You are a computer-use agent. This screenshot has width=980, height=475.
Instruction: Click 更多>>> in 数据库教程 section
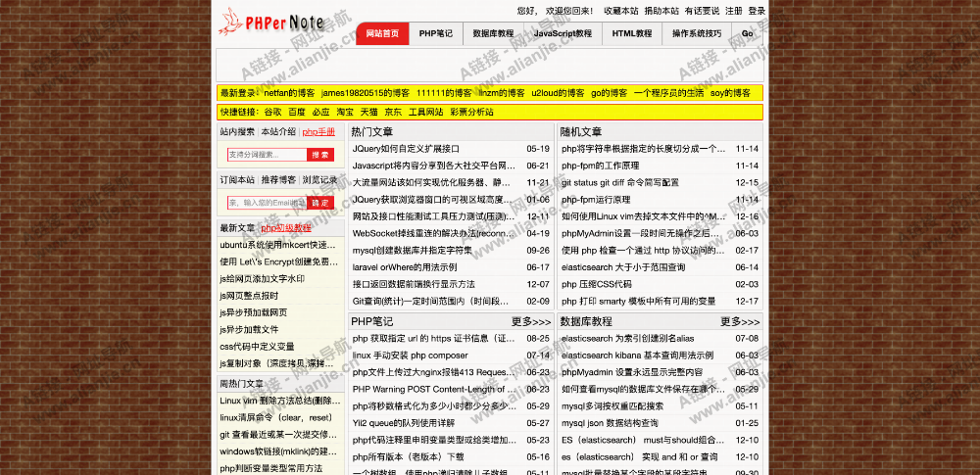click(741, 322)
